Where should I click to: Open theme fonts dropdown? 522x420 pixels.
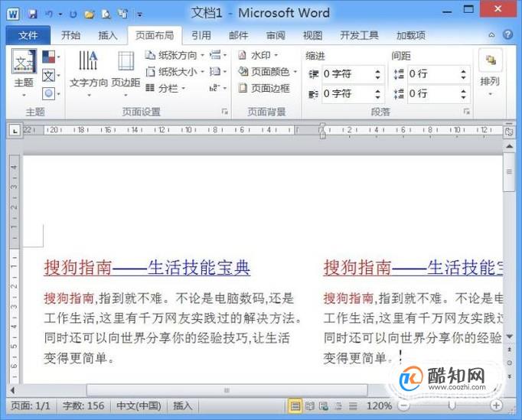[51, 76]
